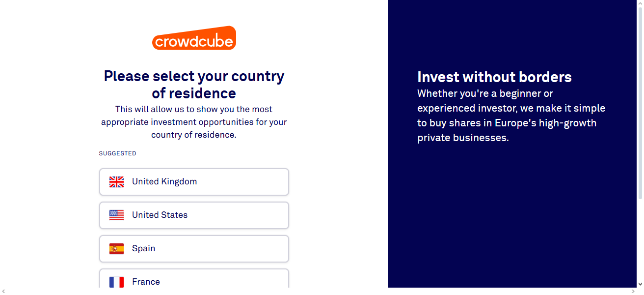Screen dimensions: 644x295
Task: Click the SUGGESTED section label
Action: coord(117,153)
